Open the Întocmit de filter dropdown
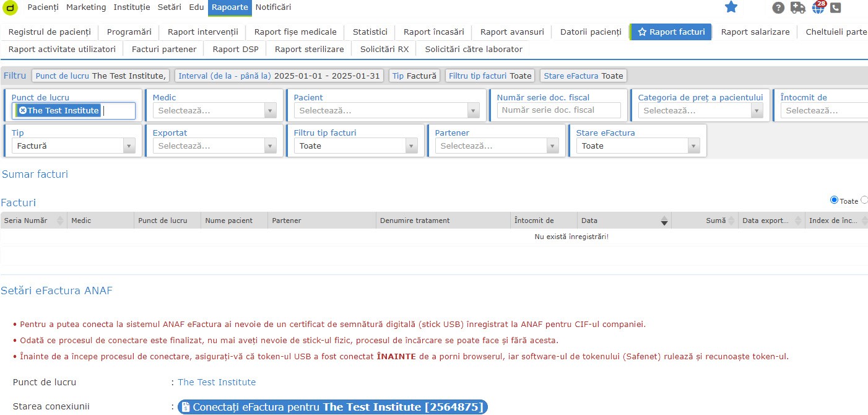 824,110
